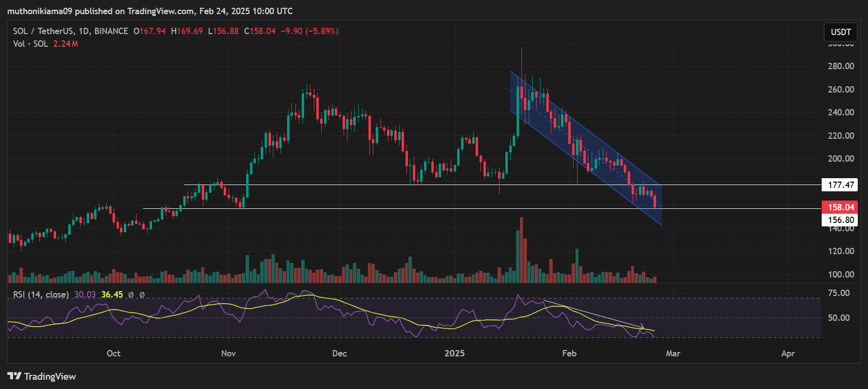Open the USDT currency selector

click(841, 32)
